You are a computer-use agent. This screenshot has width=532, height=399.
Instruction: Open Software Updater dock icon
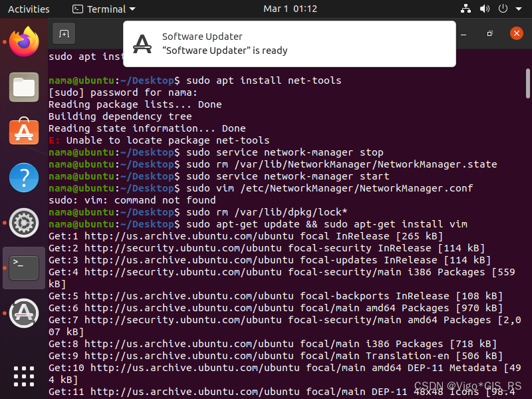pos(24,313)
